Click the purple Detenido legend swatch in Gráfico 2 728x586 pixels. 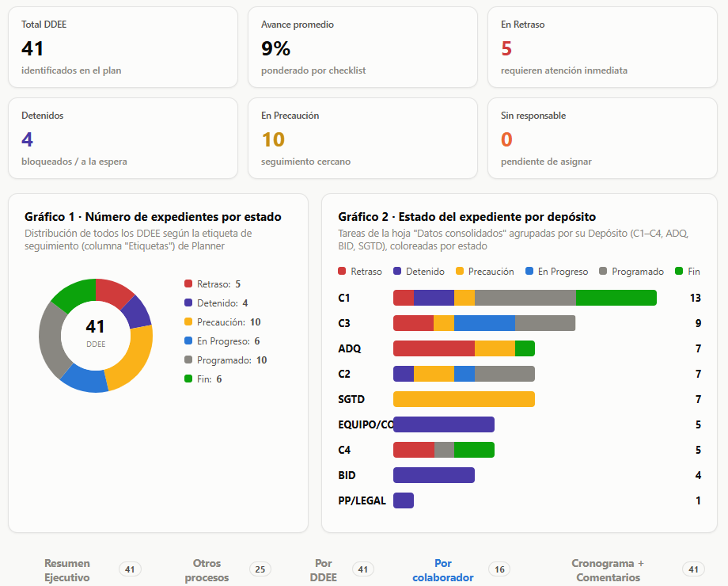click(397, 271)
